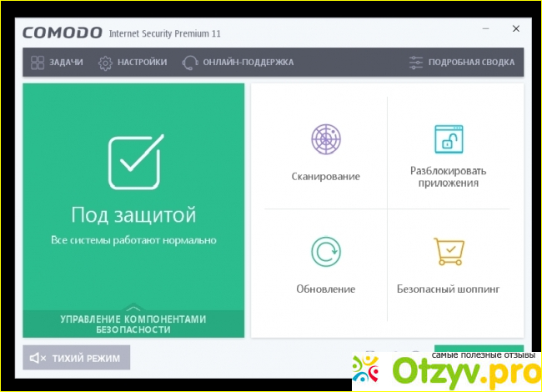Toggle Тихий режим on
The width and height of the screenshot is (542, 392).
pos(76,359)
